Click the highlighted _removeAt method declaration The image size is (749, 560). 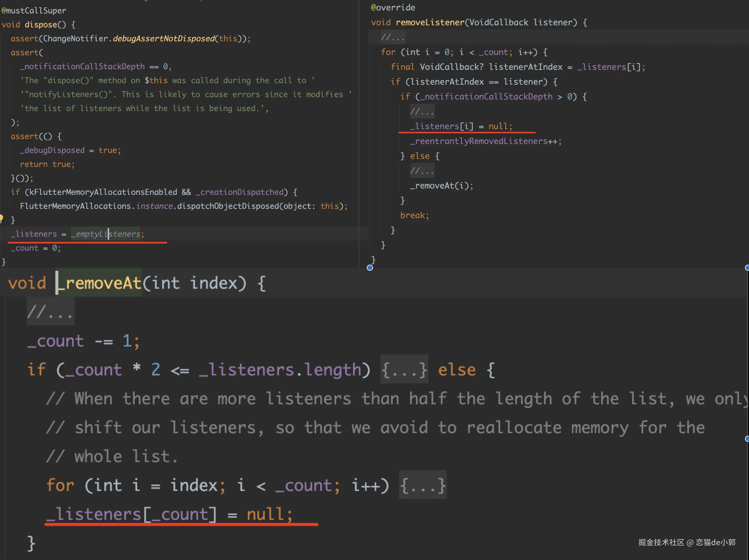point(99,283)
